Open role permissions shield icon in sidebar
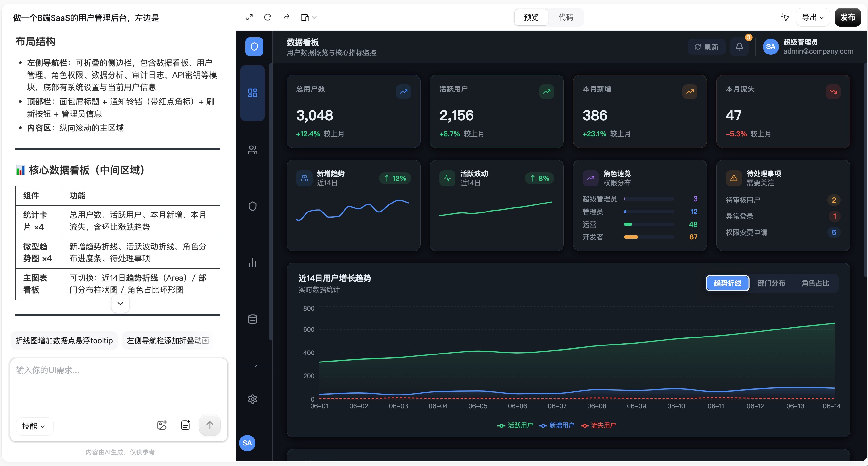The image size is (868, 466). tap(252, 206)
